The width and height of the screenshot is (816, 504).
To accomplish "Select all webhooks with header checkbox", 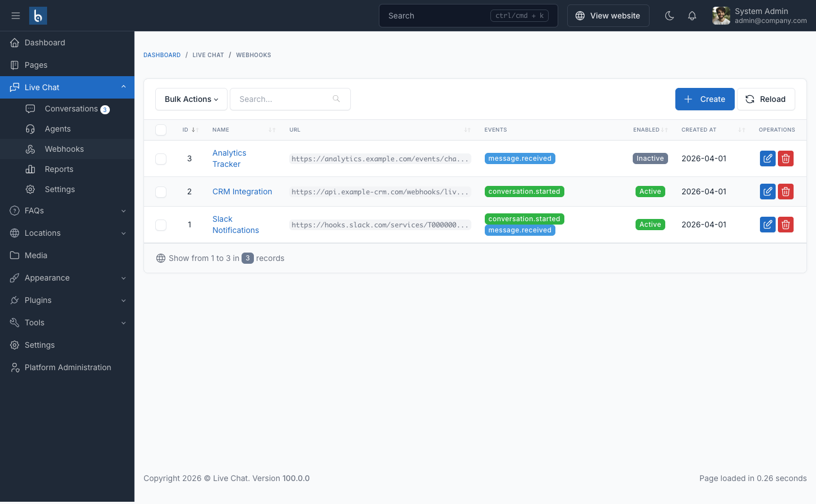I will pyautogui.click(x=161, y=129).
